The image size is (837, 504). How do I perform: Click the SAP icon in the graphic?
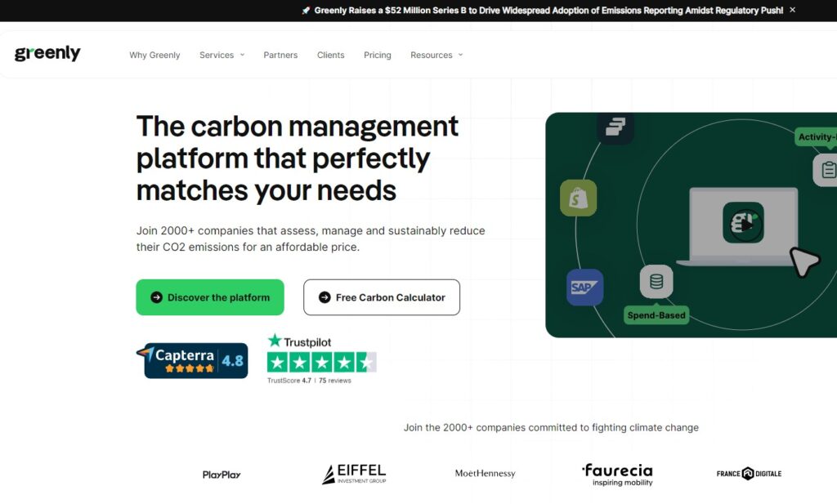click(585, 288)
